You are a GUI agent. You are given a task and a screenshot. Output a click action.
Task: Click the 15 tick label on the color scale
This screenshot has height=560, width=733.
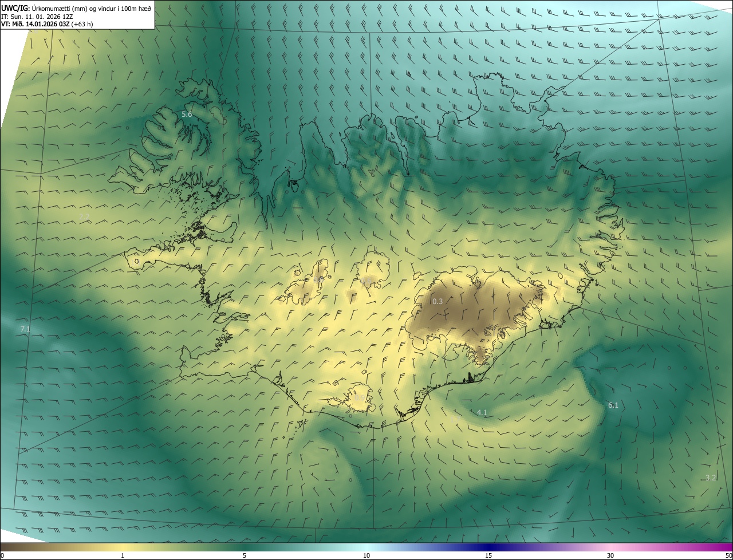pos(488,555)
